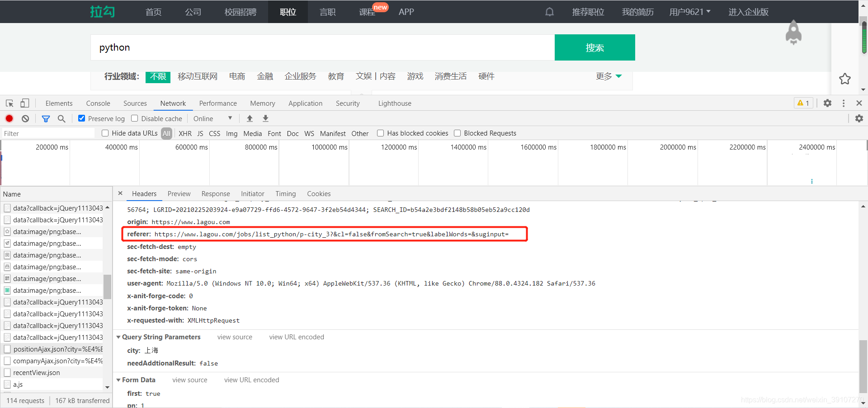Select the mobile internet industry filter

coord(198,76)
